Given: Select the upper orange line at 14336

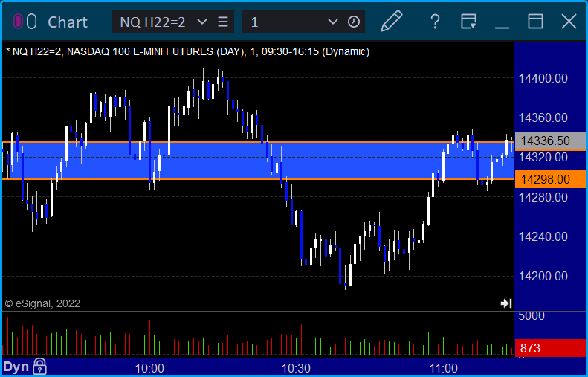Looking at the screenshot, I should point(258,142).
